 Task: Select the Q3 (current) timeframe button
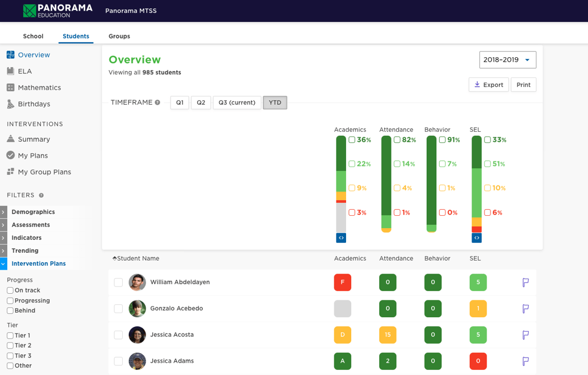click(237, 103)
